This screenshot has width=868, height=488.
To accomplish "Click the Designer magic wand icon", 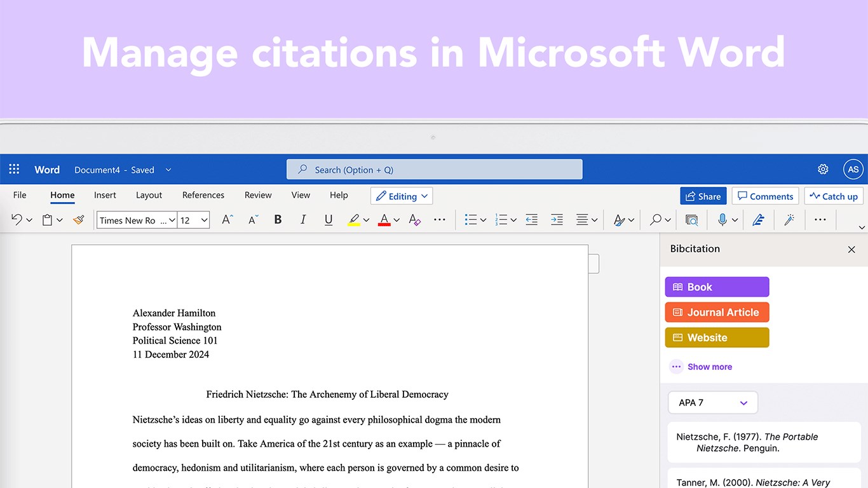I will click(790, 220).
